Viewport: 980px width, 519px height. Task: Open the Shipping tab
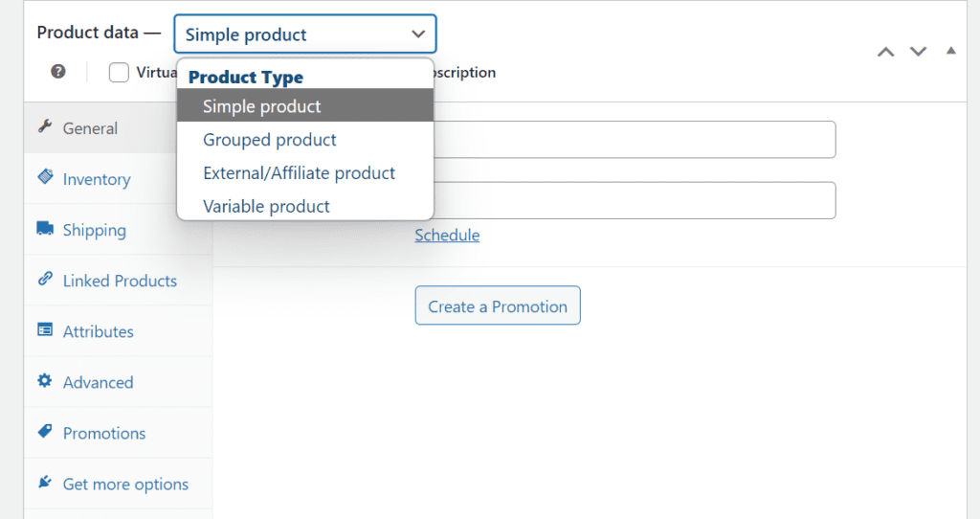pyautogui.click(x=118, y=230)
